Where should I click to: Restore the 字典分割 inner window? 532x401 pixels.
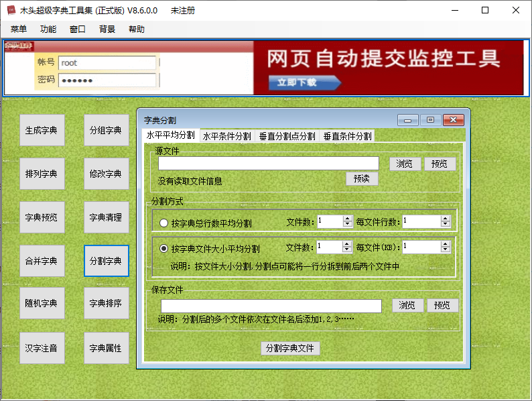(430, 120)
